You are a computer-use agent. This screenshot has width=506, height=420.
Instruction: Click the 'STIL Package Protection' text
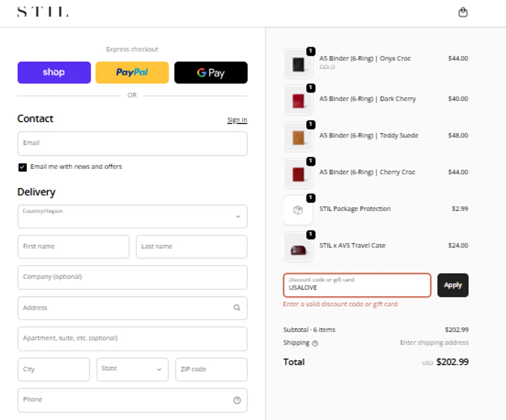355,209
